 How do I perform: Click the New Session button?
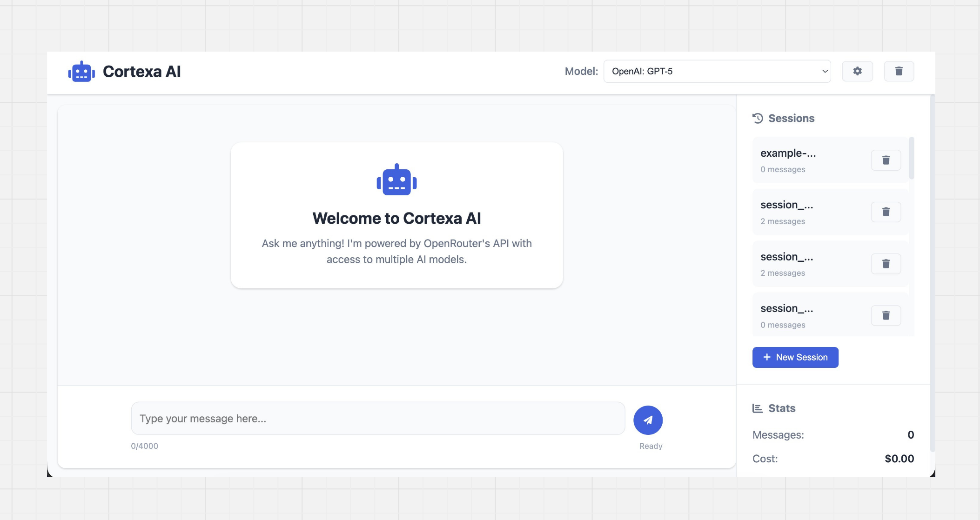click(x=795, y=357)
